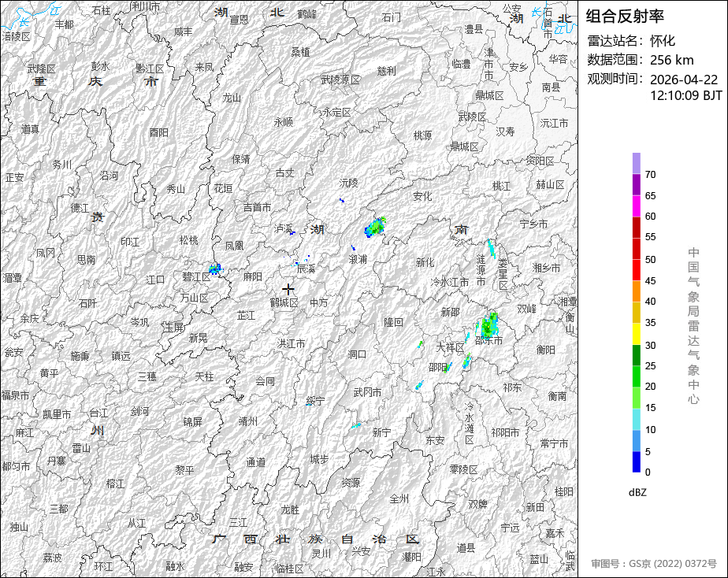The width and height of the screenshot is (728, 578).
Task: Click the 凯里市 map label
Action: point(57,414)
